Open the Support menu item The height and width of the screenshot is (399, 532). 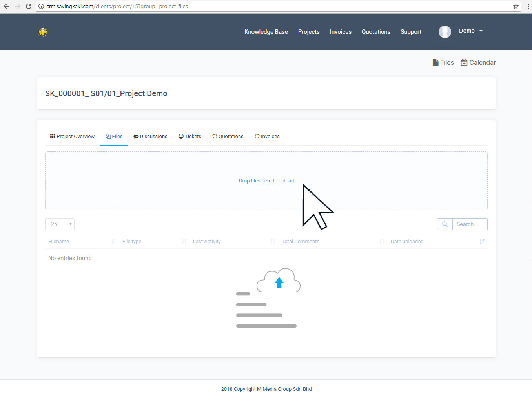(x=411, y=32)
